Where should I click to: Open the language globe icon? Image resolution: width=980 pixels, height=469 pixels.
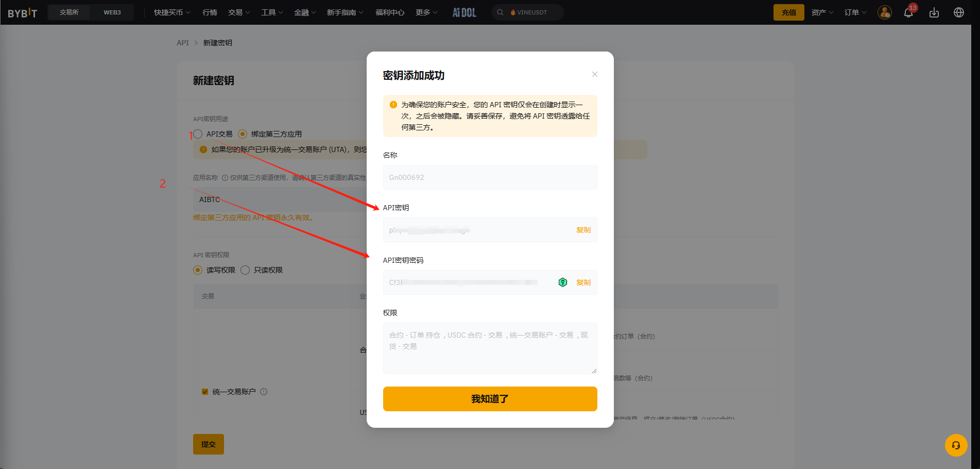click(x=958, y=13)
